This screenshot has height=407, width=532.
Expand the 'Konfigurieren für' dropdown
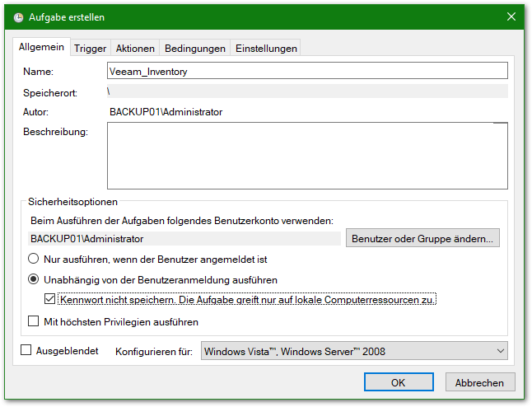(x=354, y=352)
